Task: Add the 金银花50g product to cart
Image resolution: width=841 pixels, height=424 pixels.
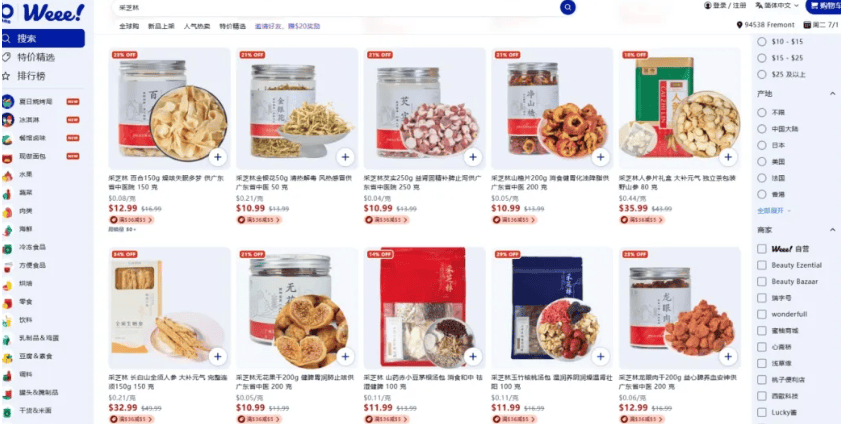Action: click(345, 157)
